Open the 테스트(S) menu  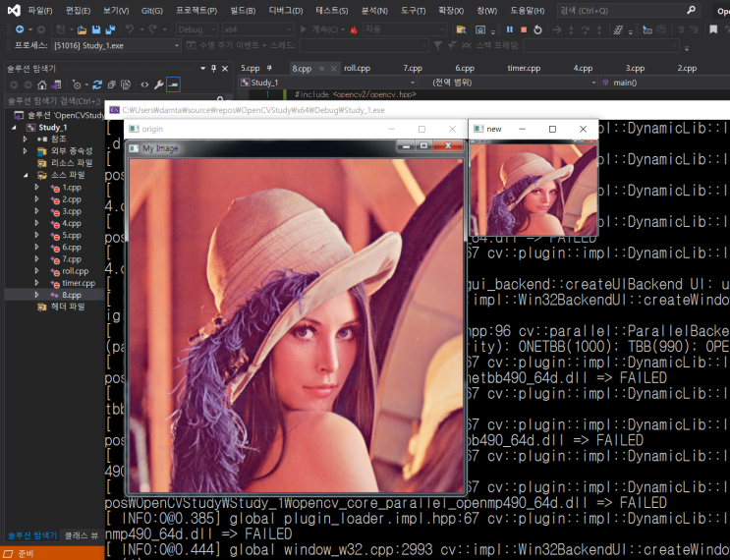(332, 10)
